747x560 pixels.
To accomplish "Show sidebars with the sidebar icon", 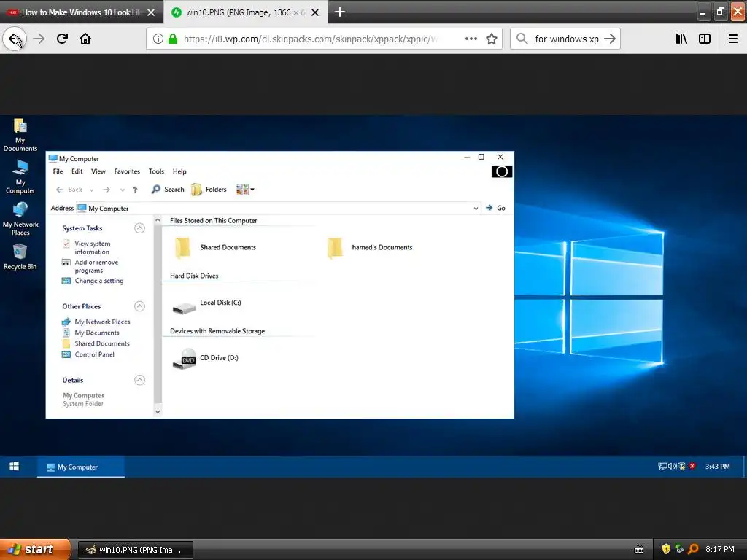I will pyautogui.click(x=705, y=39).
